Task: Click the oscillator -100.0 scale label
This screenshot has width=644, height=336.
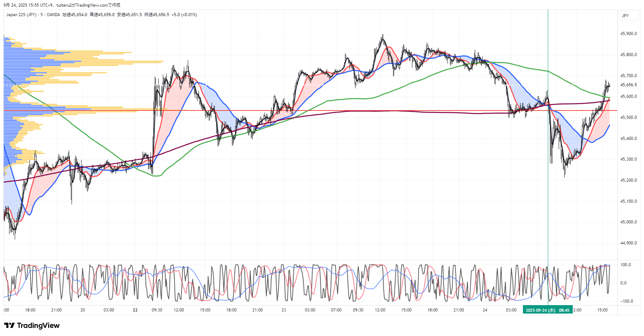Action: pos(626,301)
